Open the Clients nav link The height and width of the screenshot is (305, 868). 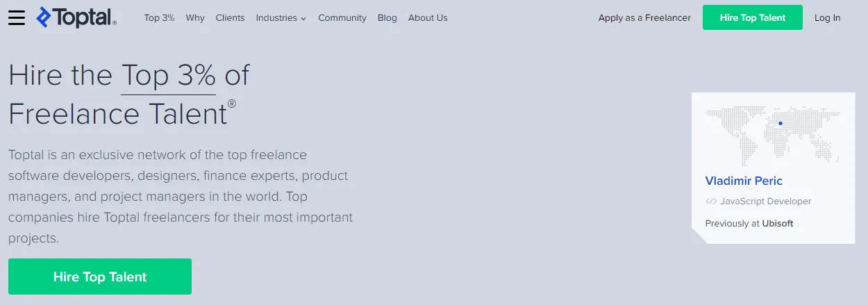(230, 18)
